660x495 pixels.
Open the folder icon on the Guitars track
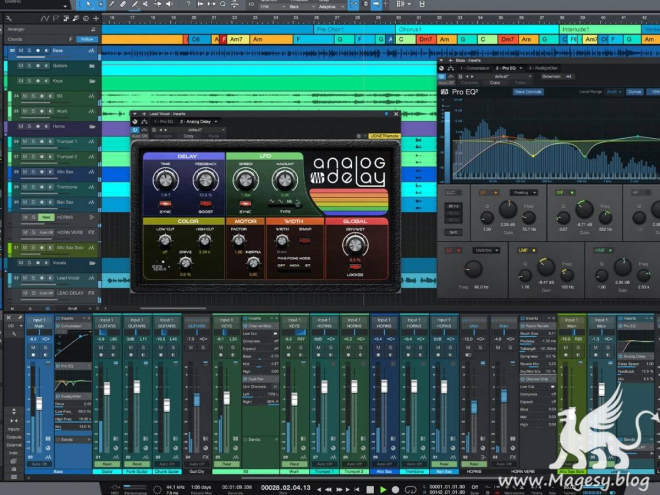(x=92, y=66)
